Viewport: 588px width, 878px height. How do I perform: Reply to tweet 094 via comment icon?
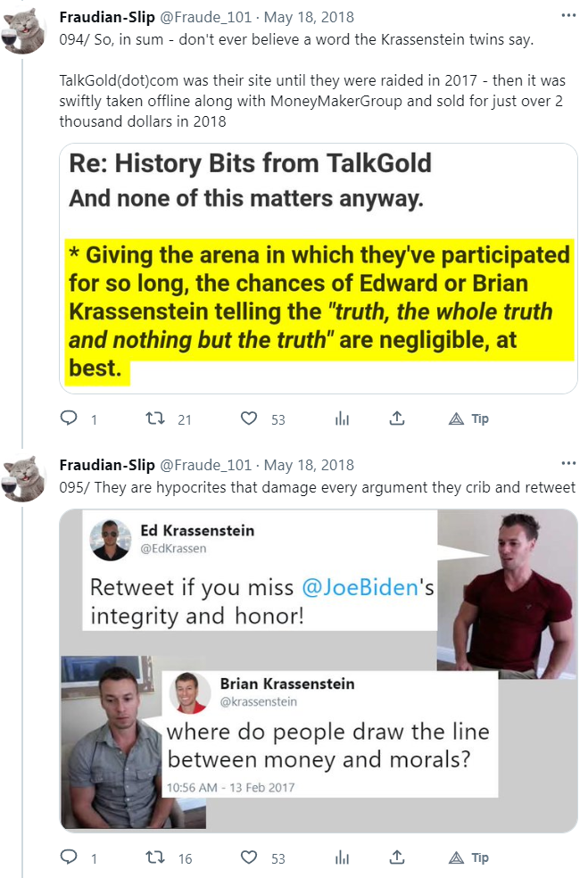point(69,418)
